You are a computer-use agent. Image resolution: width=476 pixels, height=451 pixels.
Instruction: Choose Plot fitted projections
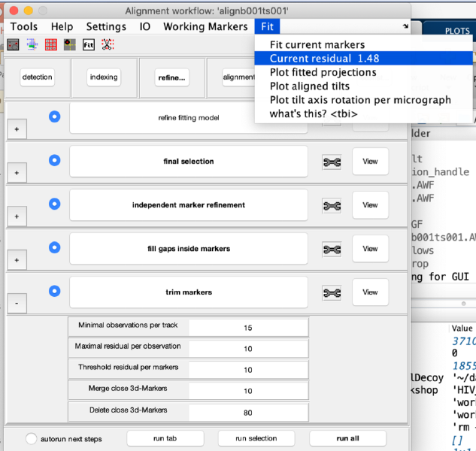(x=363, y=72)
